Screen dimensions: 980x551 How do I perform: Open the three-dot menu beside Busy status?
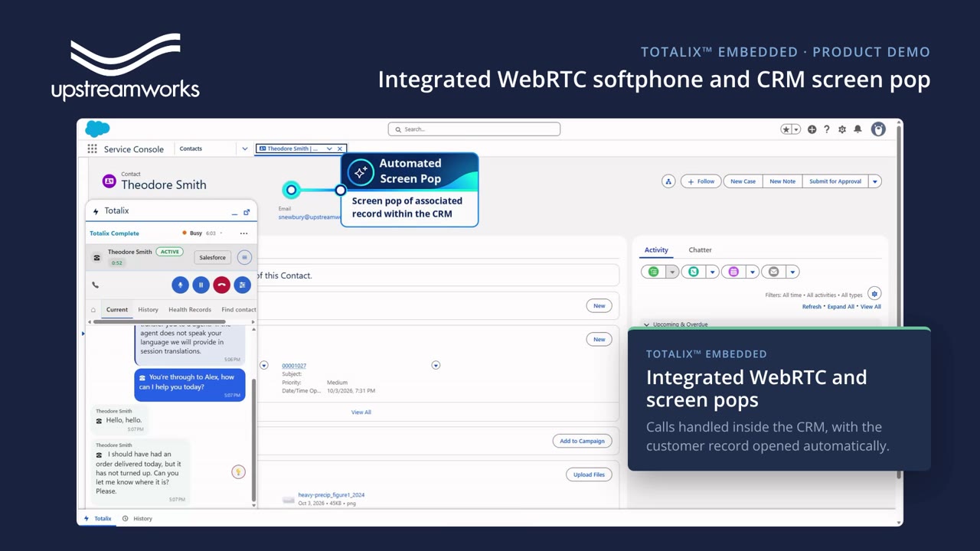click(243, 233)
